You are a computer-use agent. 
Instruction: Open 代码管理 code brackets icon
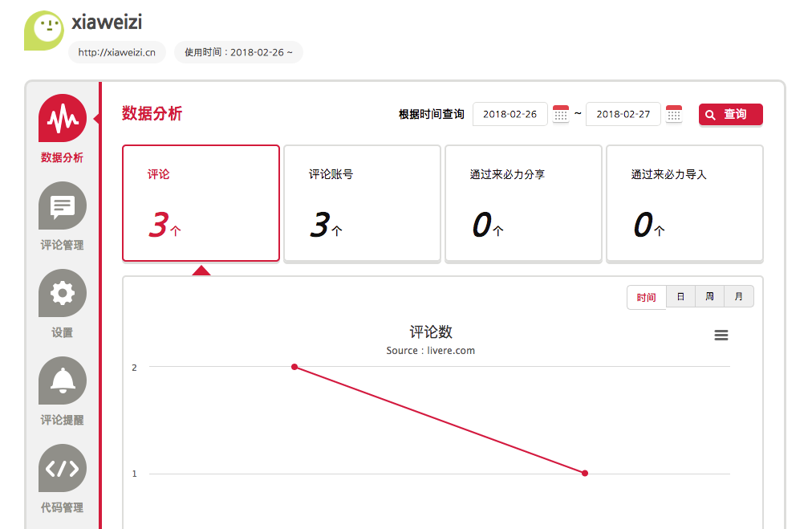[62, 468]
